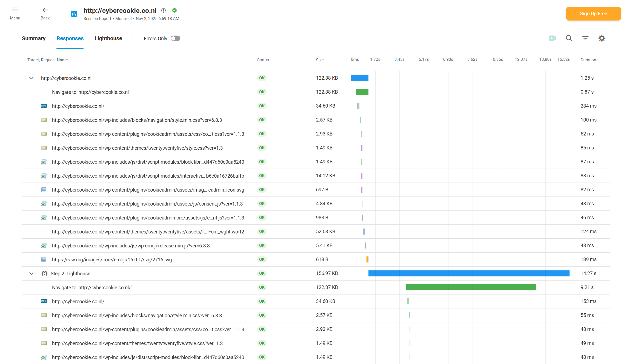Click the blue 14.27 s Lighthouse timeline bar

[x=469, y=273]
